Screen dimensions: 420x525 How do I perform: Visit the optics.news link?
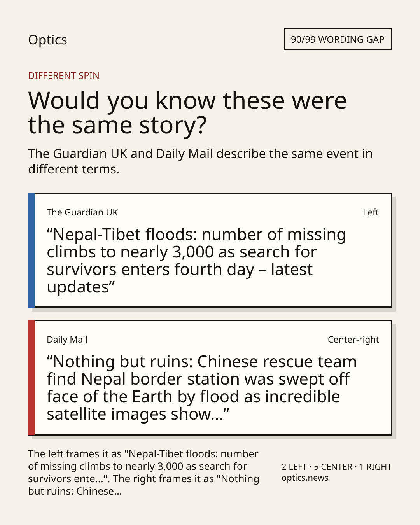pos(305,478)
